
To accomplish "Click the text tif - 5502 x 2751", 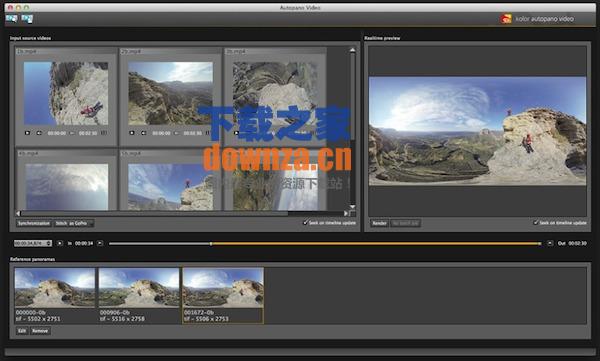I will (x=38, y=319).
